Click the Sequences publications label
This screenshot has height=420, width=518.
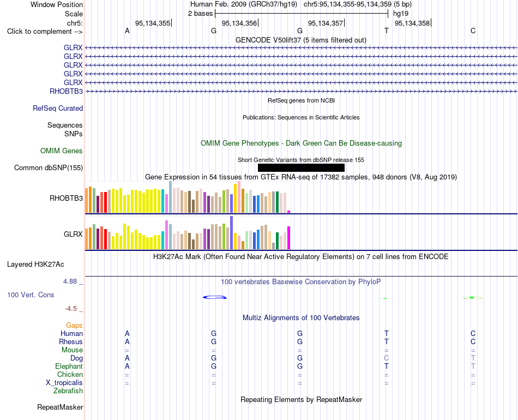(65, 125)
